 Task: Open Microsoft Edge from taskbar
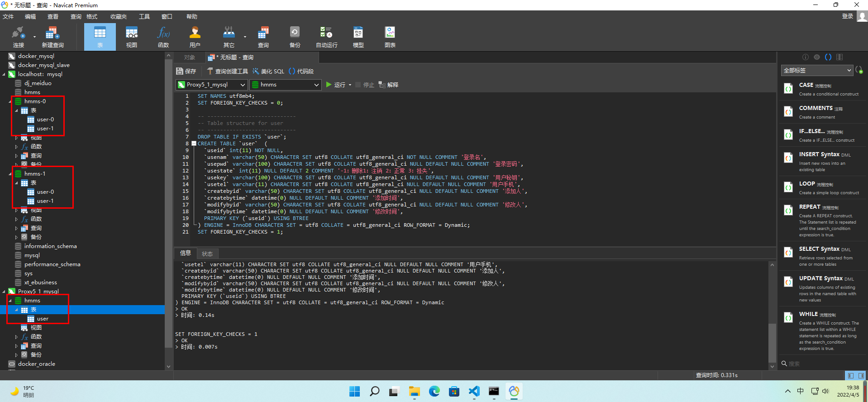coord(434,391)
